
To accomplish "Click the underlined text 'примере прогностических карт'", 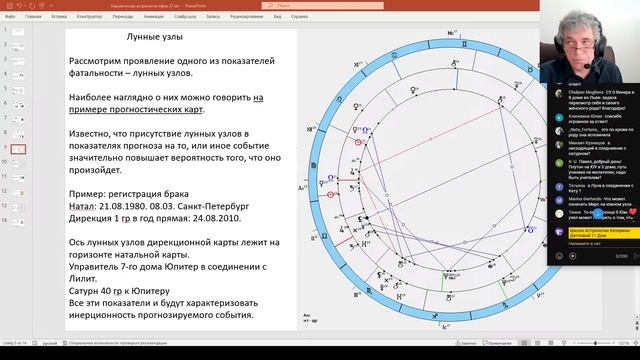I will click(x=136, y=109).
